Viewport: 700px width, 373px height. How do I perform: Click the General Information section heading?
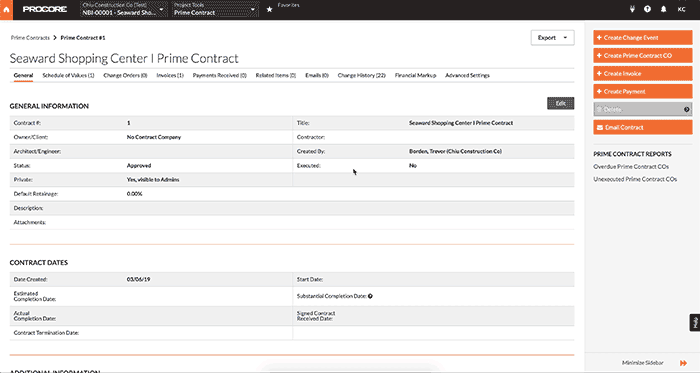[49, 106]
